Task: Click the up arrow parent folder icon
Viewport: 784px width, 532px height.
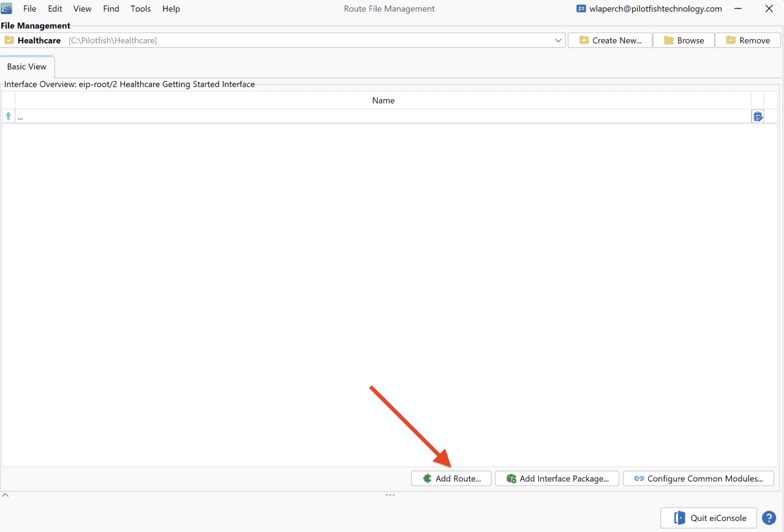Action: 9,116
